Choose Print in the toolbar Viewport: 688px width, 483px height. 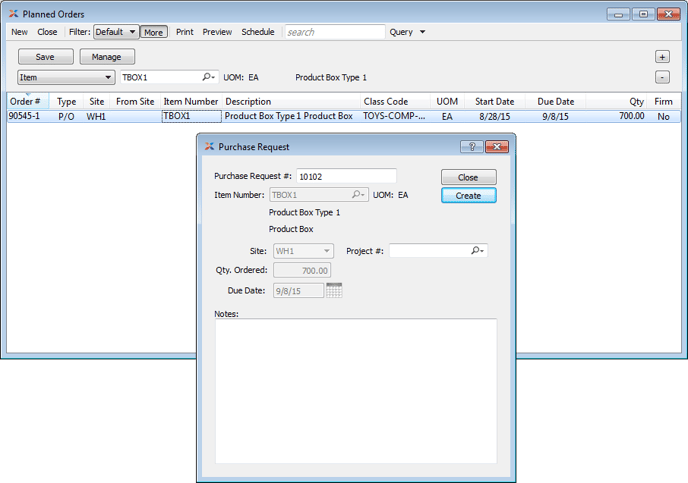(185, 32)
